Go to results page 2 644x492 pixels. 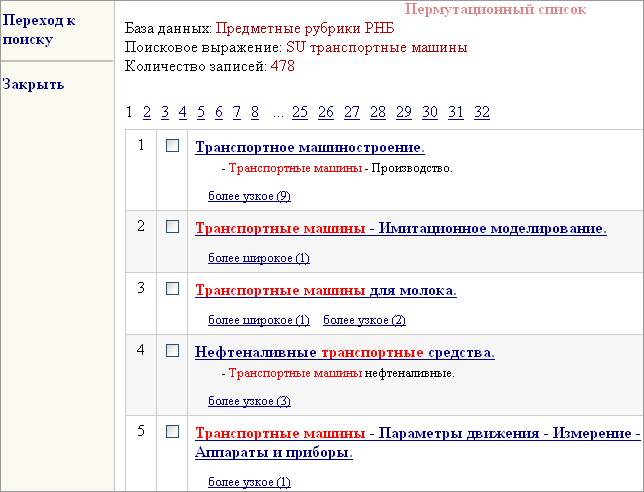[x=147, y=112]
